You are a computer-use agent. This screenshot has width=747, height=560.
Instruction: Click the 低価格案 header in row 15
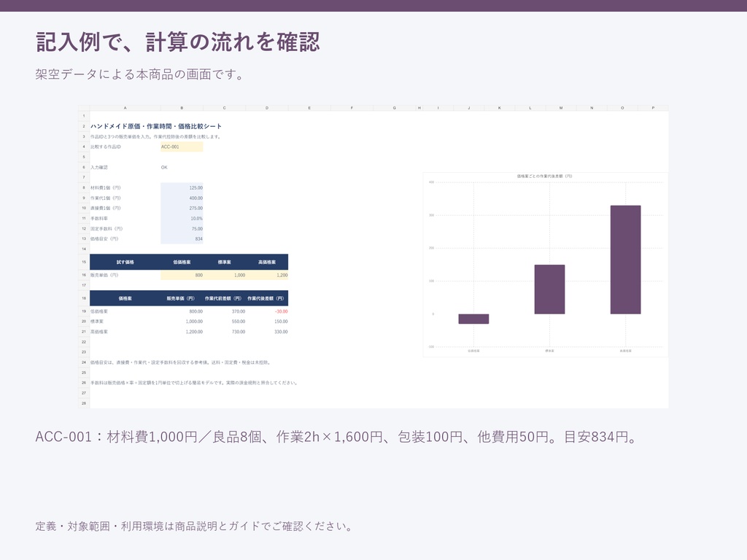point(182,262)
